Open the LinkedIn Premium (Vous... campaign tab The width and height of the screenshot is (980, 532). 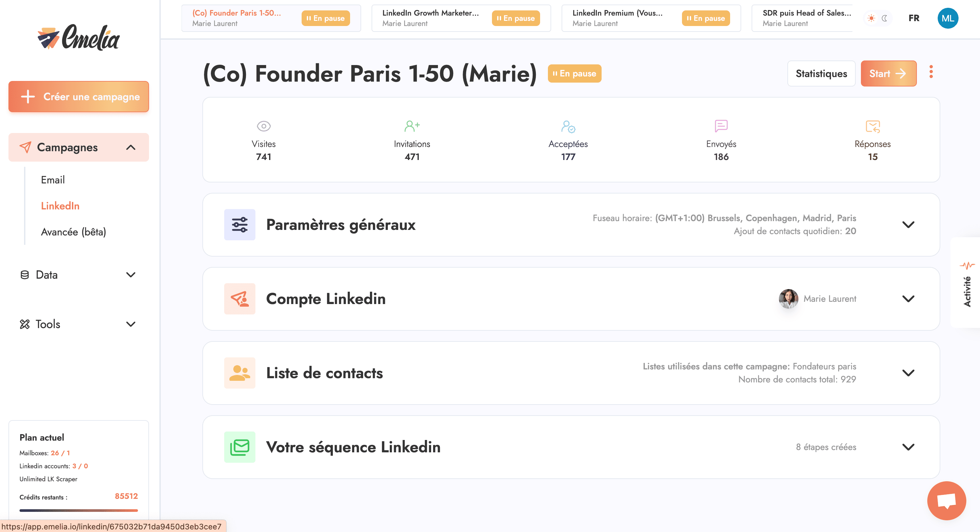pos(651,18)
